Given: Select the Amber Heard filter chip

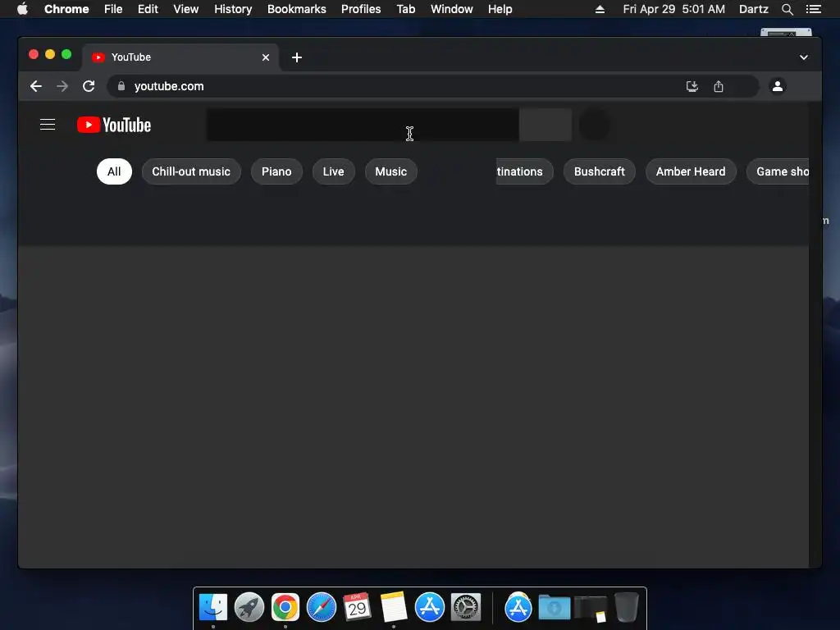Looking at the screenshot, I should [x=691, y=171].
